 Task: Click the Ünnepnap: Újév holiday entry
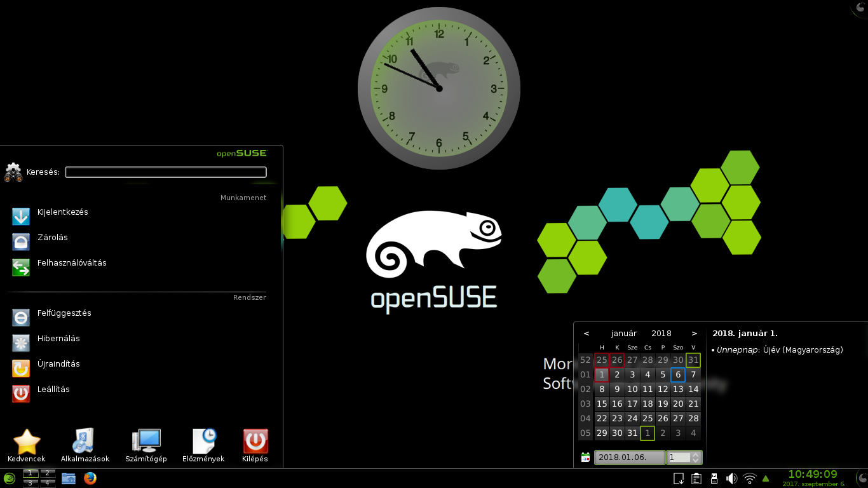pyautogui.click(x=780, y=350)
